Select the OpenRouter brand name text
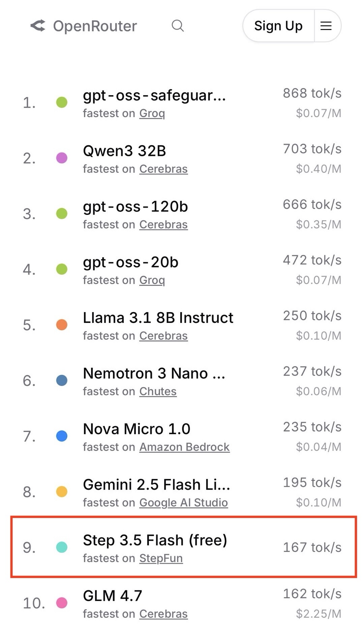Viewport: 364px width, 638px height. (x=95, y=26)
